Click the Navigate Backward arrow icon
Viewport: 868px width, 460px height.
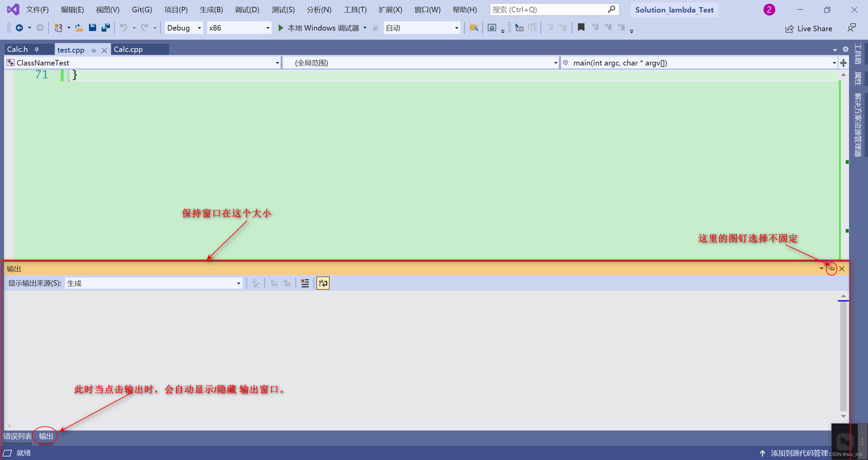(x=19, y=28)
